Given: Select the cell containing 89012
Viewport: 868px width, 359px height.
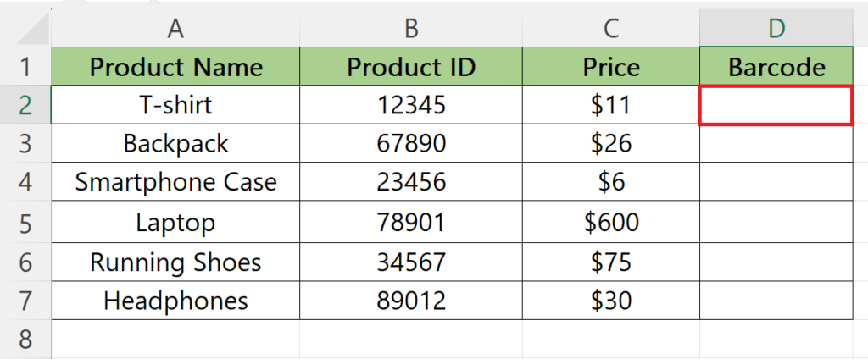Looking at the screenshot, I should tap(411, 301).
